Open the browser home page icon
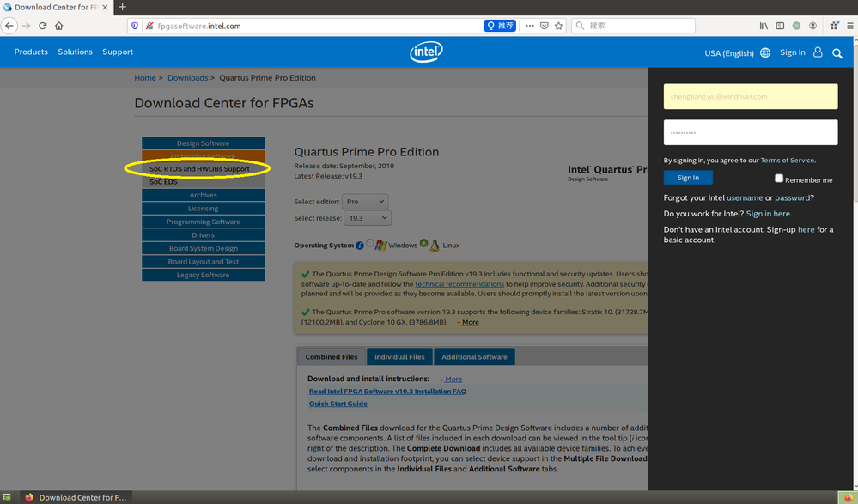The image size is (858, 504). (59, 26)
